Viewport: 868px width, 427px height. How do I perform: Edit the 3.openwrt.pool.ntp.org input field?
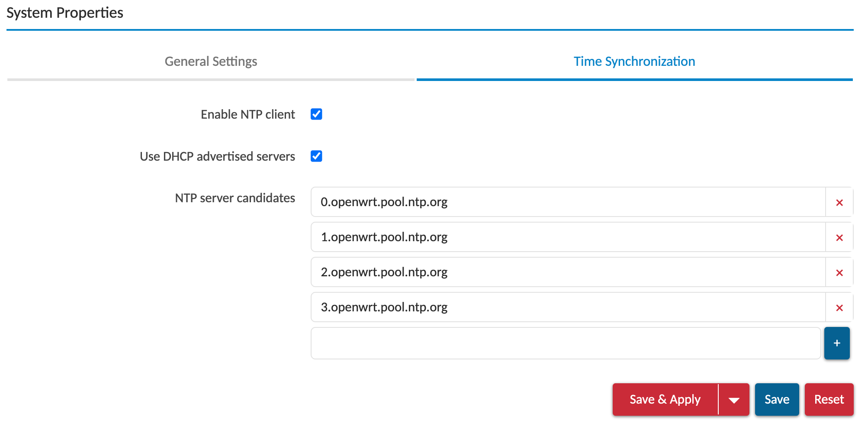568,307
